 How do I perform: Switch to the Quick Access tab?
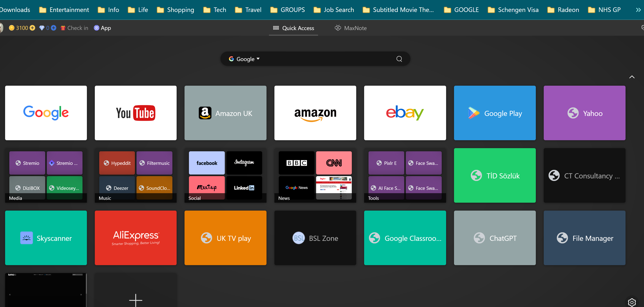click(293, 28)
